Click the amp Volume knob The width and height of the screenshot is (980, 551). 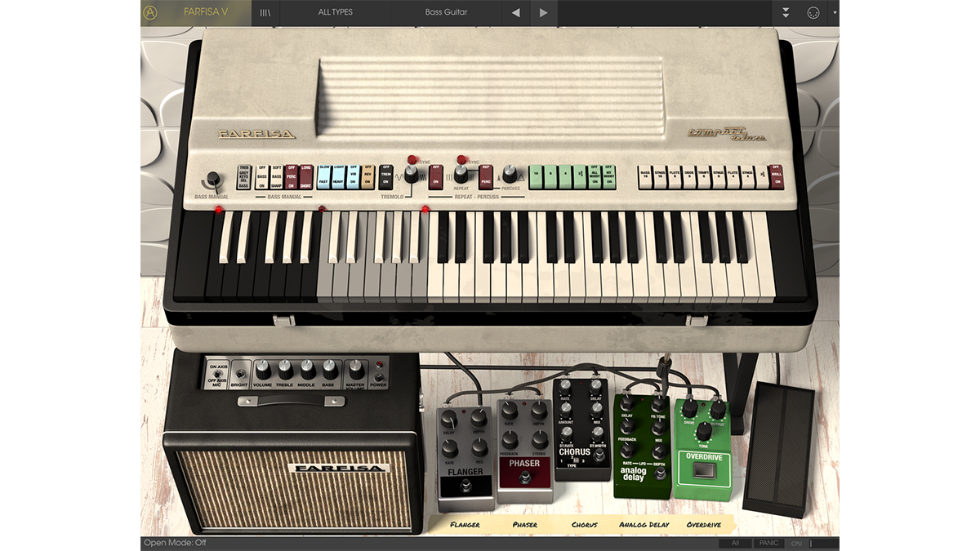pos(263,369)
